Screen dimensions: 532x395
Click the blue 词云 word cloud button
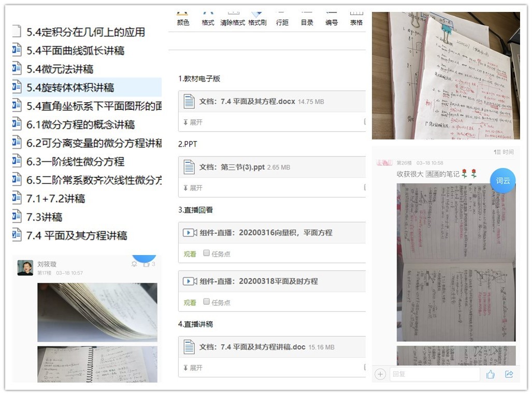[502, 181]
